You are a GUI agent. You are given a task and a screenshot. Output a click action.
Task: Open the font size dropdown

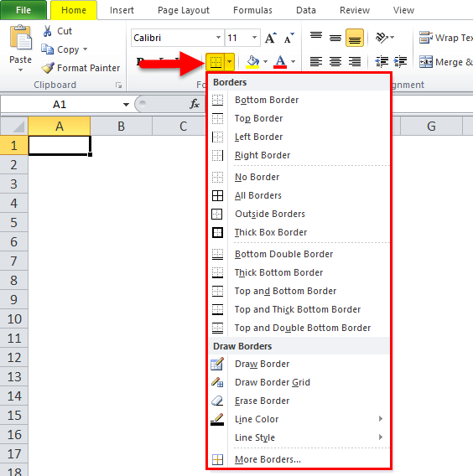pyautogui.click(x=254, y=38)
